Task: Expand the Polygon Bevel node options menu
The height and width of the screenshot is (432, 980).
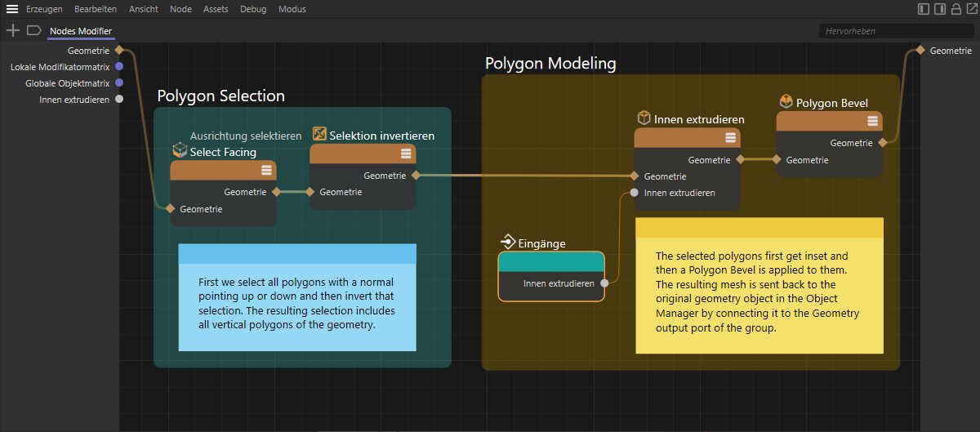Action: click(872, 121)
